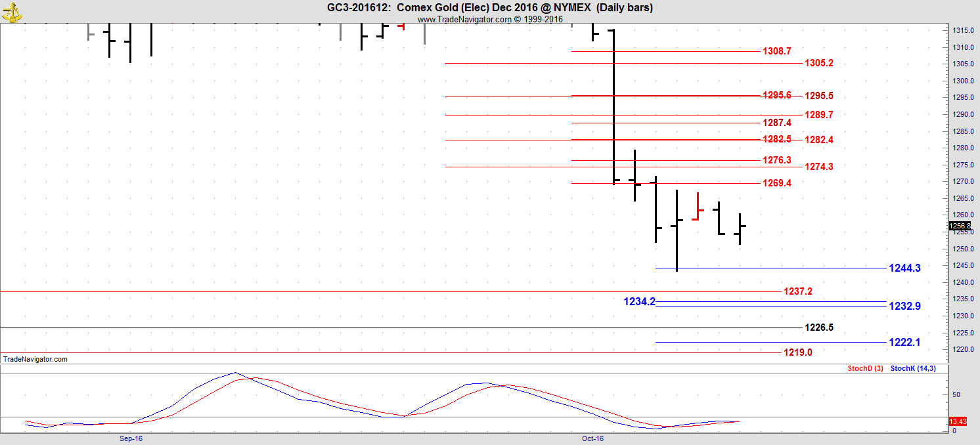Select the blue 1222.1 support label
This screenshot has width=980, height=445.
904,342
